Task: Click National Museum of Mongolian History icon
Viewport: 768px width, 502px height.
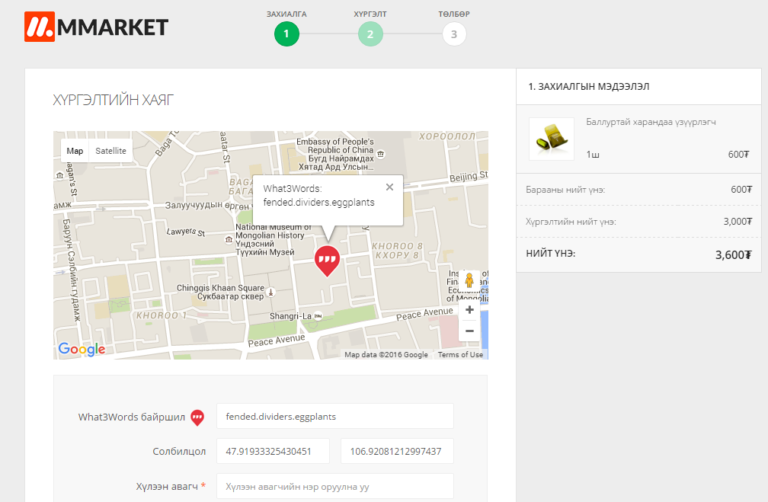Action: (x=228, y=239)
